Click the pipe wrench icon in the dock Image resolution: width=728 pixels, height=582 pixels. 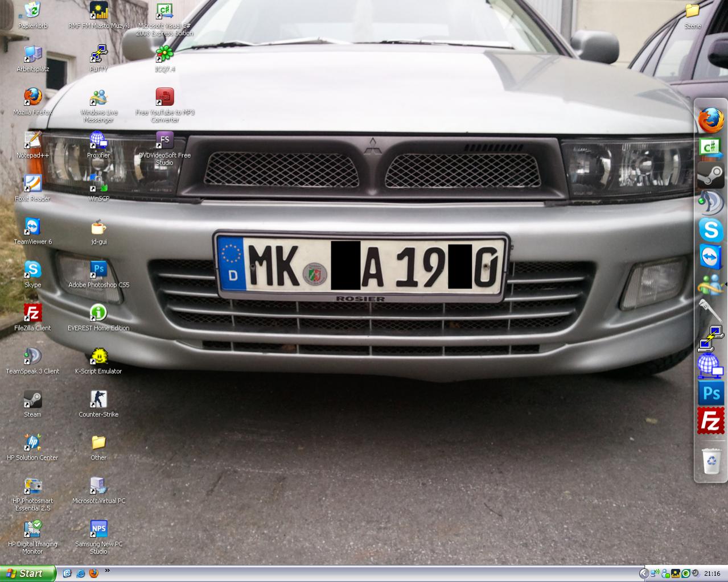711,311
